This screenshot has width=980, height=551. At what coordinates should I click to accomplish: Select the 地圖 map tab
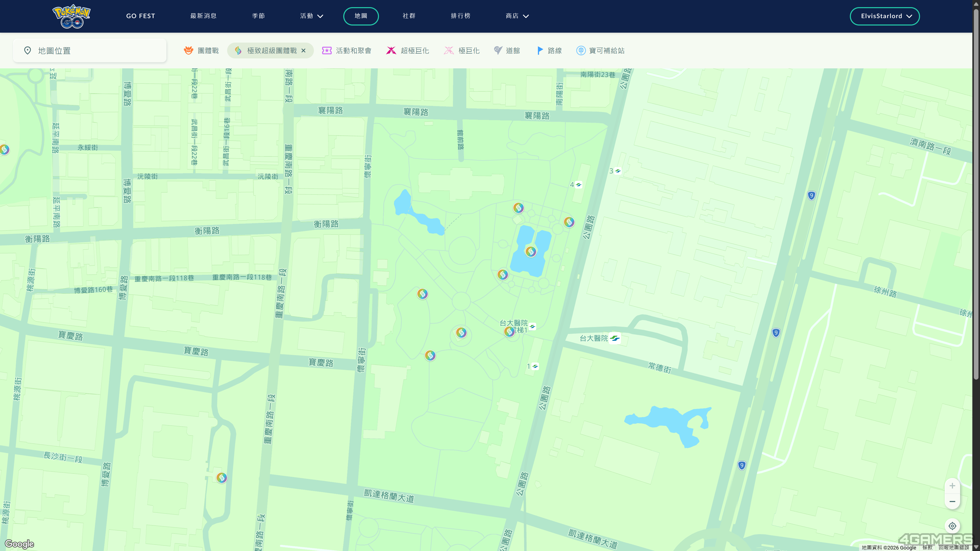point(361,16)
